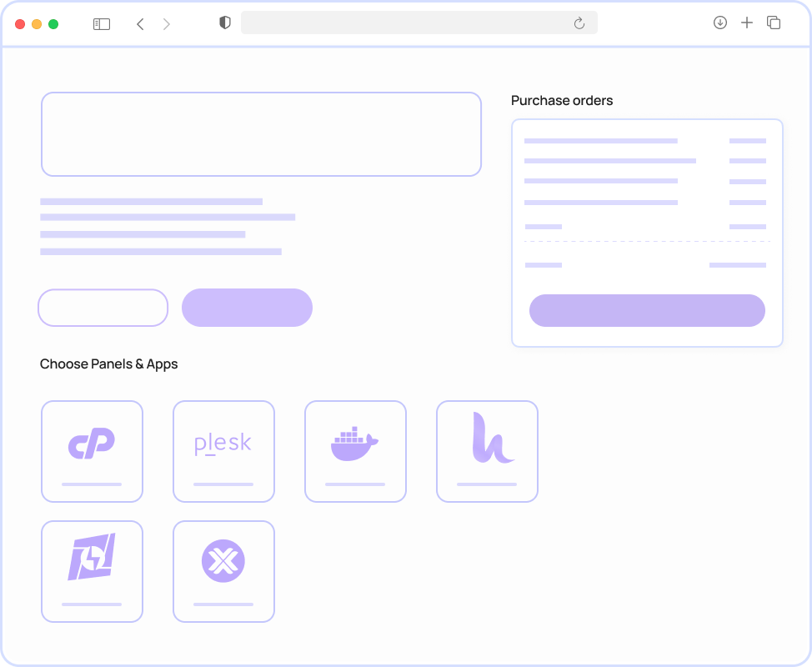
Task: Reload the page with refresh icon
Action: pyautogui.click(x=579, y=23)
